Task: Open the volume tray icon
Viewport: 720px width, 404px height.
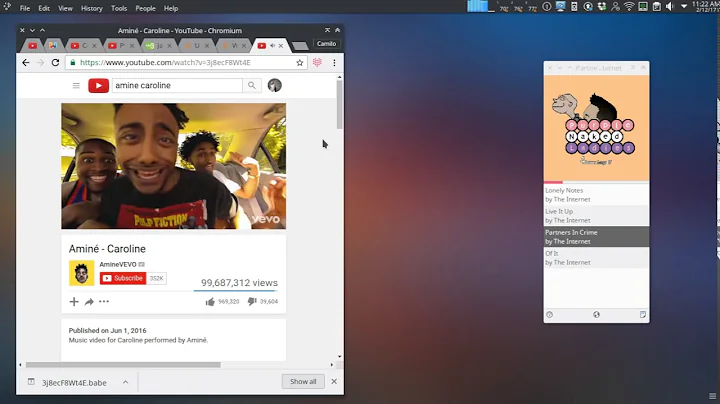Action: click(x=670, y=6)
